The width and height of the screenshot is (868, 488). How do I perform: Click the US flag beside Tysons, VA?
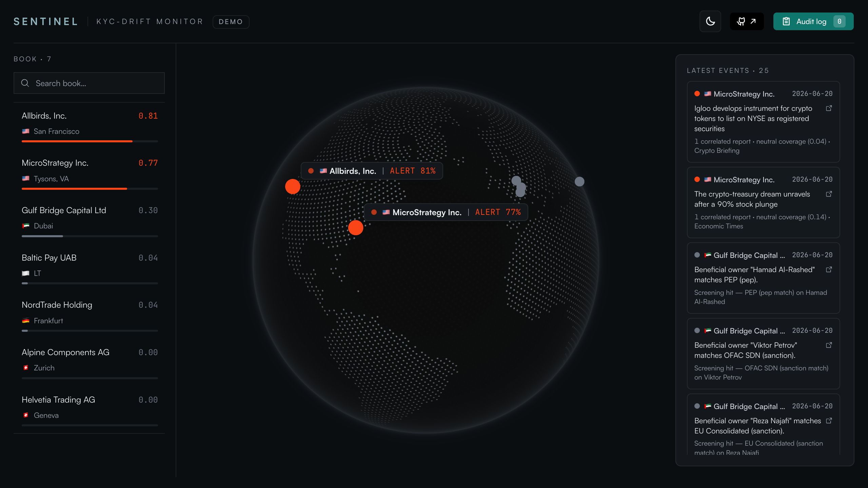click(26, 179)
